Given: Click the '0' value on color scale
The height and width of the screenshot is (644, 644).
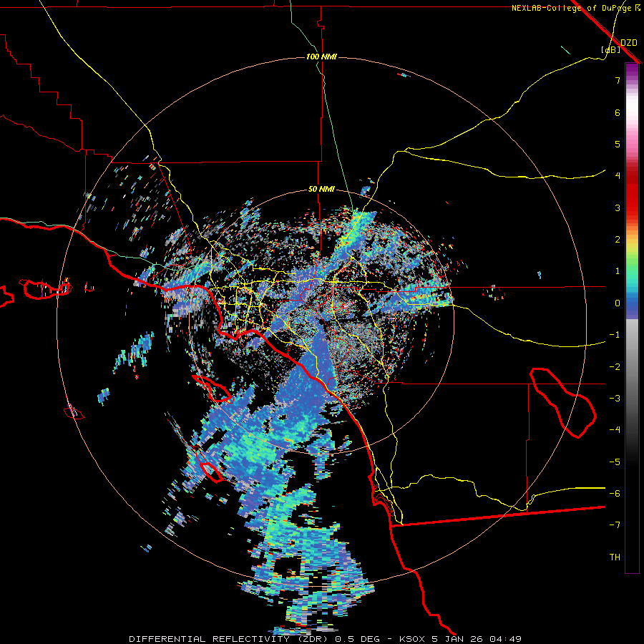Looking at the screenshot, I should (618, 303).
